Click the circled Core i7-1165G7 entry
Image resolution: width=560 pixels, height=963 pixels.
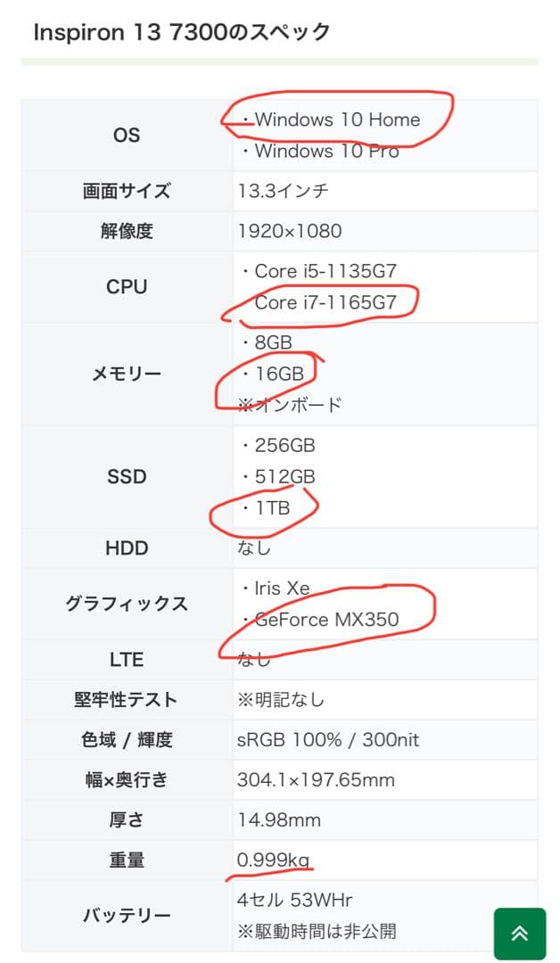pos(323,302)
